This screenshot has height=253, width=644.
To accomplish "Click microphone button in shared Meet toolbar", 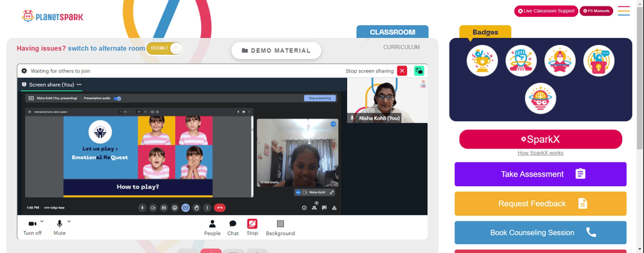I will click(142, 208).
